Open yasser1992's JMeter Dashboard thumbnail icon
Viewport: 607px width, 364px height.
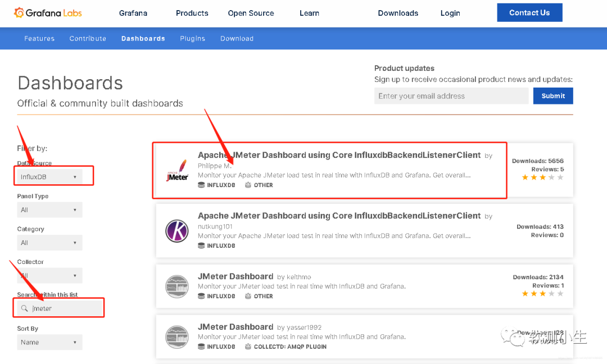point(177,337)
